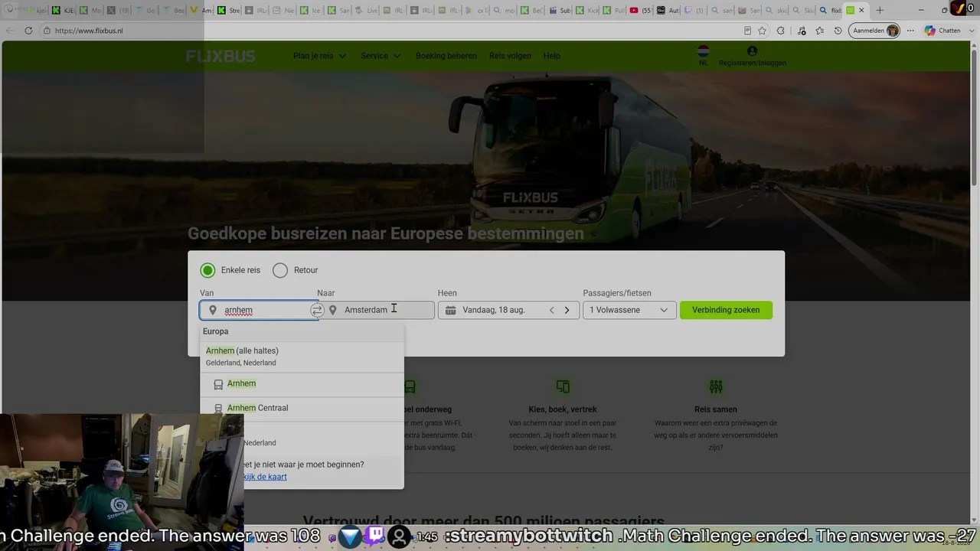The width and height of the screenshot is (980, 551).
Task: Pick the Arnhem Centraal suggestion
Action: click(x=302, y=408)
